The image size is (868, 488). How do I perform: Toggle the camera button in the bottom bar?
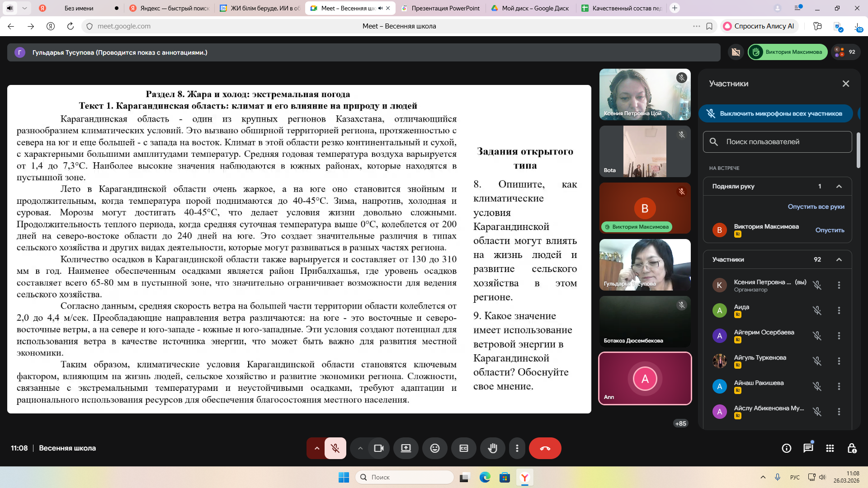[379, 448]
